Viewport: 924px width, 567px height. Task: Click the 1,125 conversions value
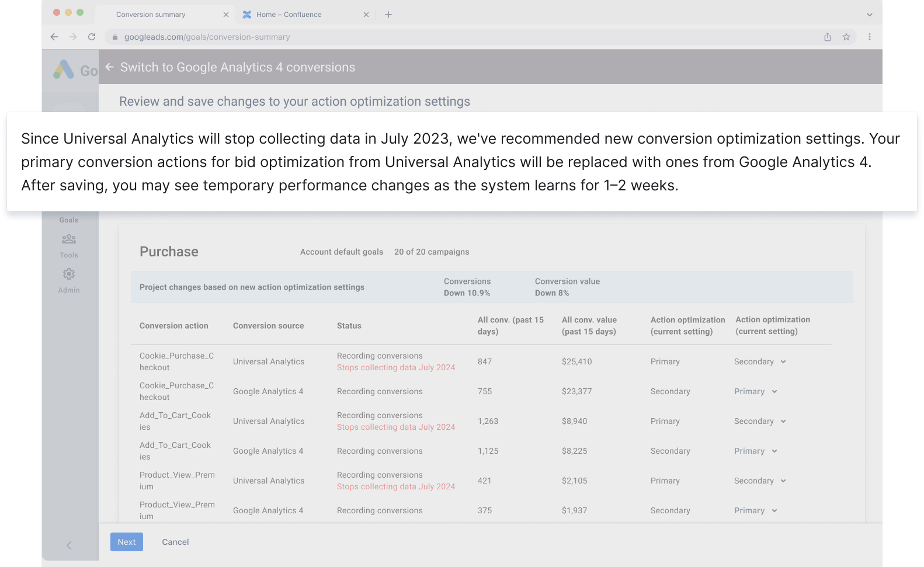click(x=488, y=451)
